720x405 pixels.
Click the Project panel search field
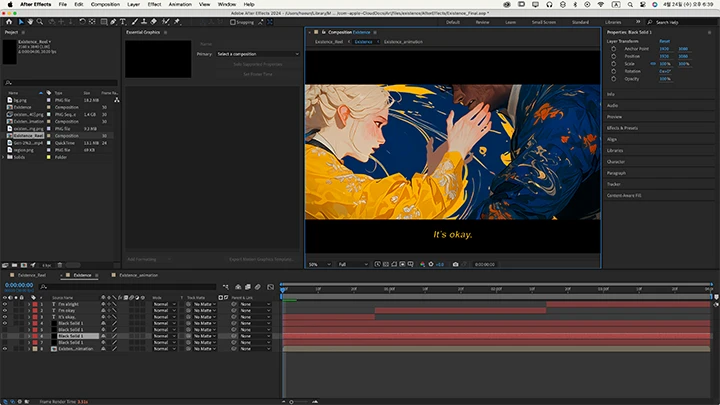pyautogui.click(x=60, y=83)
